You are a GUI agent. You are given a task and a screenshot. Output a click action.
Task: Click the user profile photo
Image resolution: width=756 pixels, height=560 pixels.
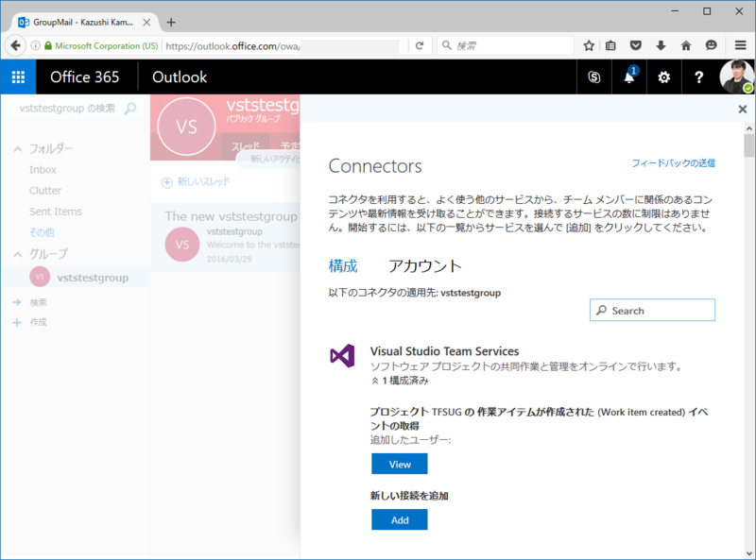click(736, 77)
